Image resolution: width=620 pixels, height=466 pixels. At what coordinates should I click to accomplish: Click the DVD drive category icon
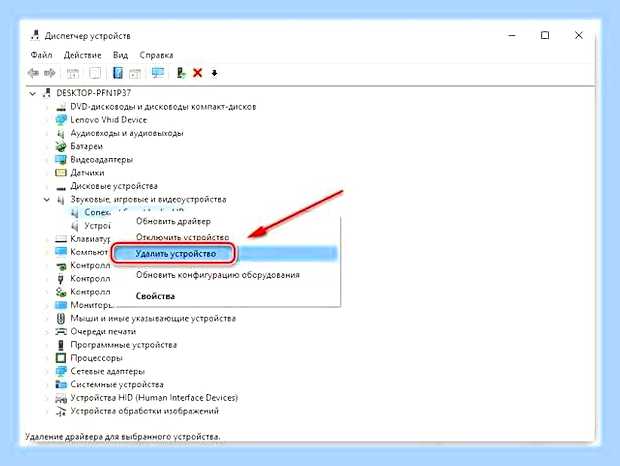pyautogui.click(x=61, y=107)
